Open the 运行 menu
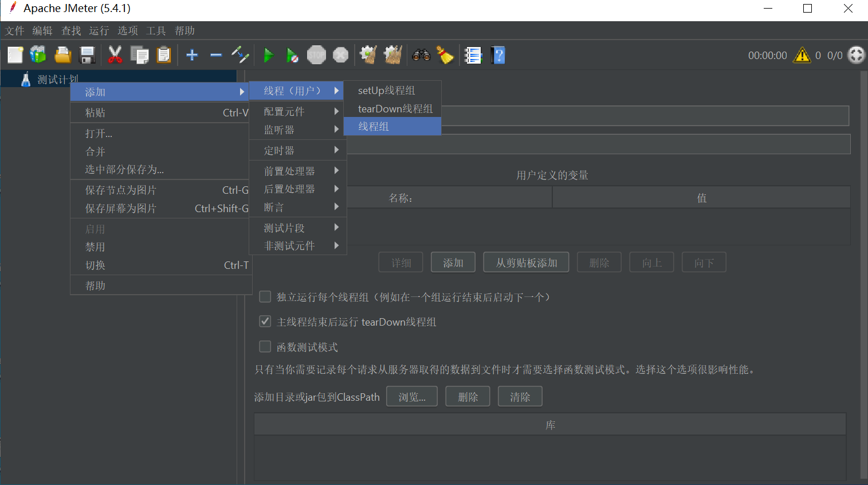Image resolution: width=868 pixels, height=485 pixels. click(99, 30)
